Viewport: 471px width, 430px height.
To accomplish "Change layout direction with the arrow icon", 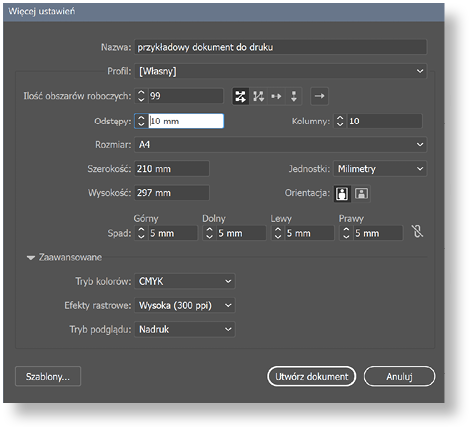I will 319,96.
